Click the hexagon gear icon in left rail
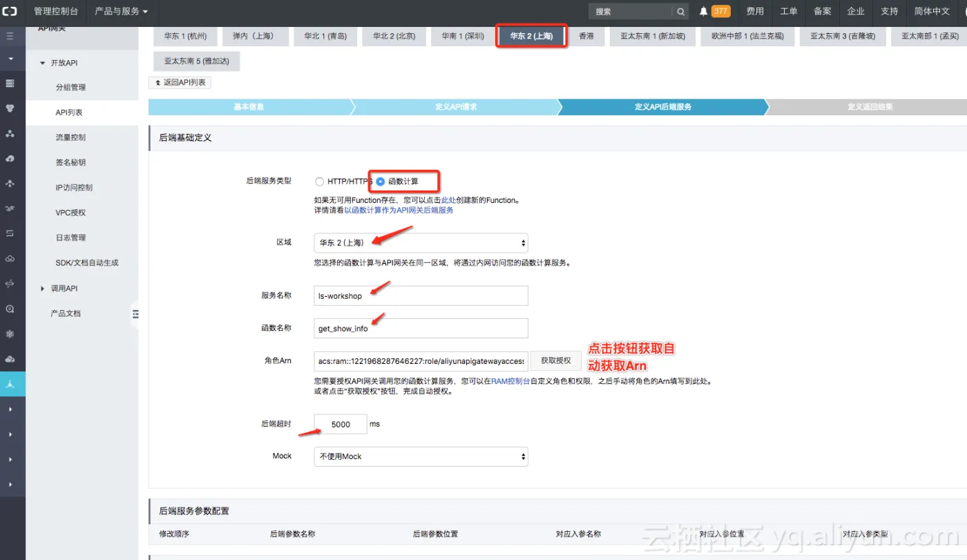This screenshot has width=967, height=560. 10,334
